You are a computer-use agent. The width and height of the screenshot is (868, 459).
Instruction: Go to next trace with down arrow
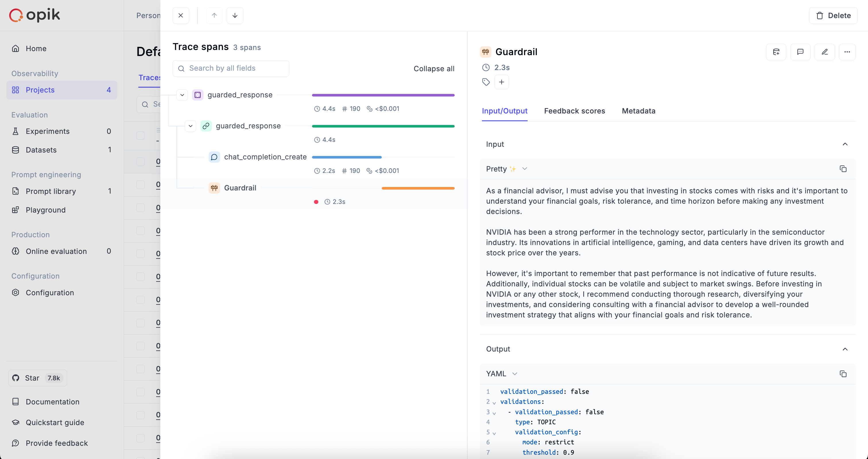point(235,16)
